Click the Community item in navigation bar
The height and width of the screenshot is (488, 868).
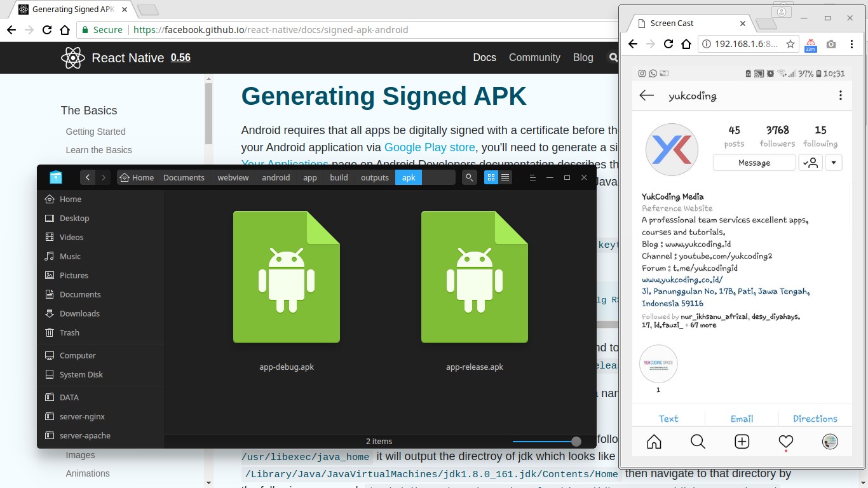pyautogui.click(x=534, y=57)
